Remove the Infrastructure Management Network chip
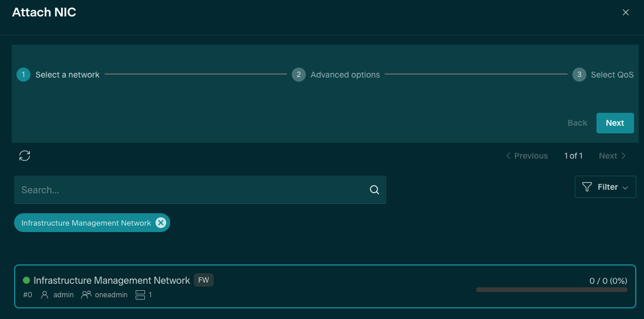Image resolution: width=644 pixels, height=319 pixels. (x=161, y=223)
